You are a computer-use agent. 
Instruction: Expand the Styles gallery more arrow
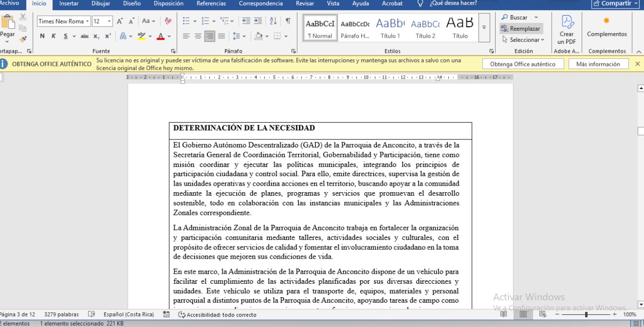coord(484,27)
